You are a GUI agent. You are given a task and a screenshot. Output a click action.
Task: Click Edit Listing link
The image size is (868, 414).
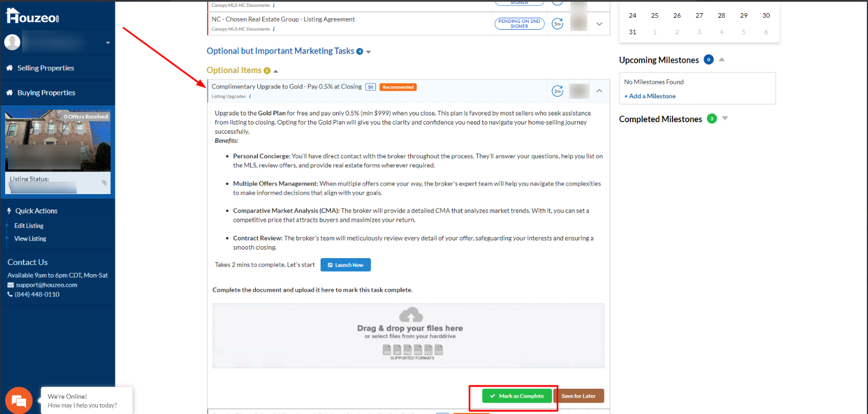29,226
